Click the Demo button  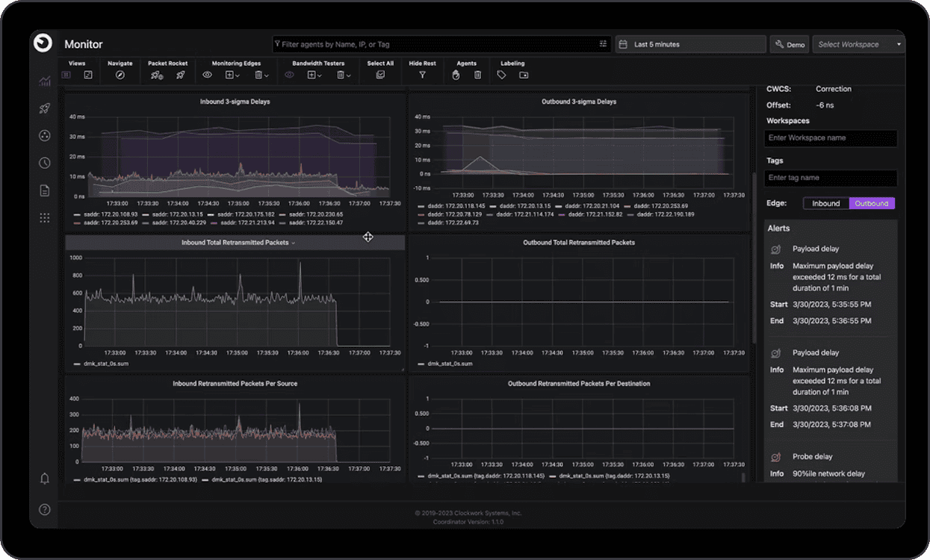(789, 45)
